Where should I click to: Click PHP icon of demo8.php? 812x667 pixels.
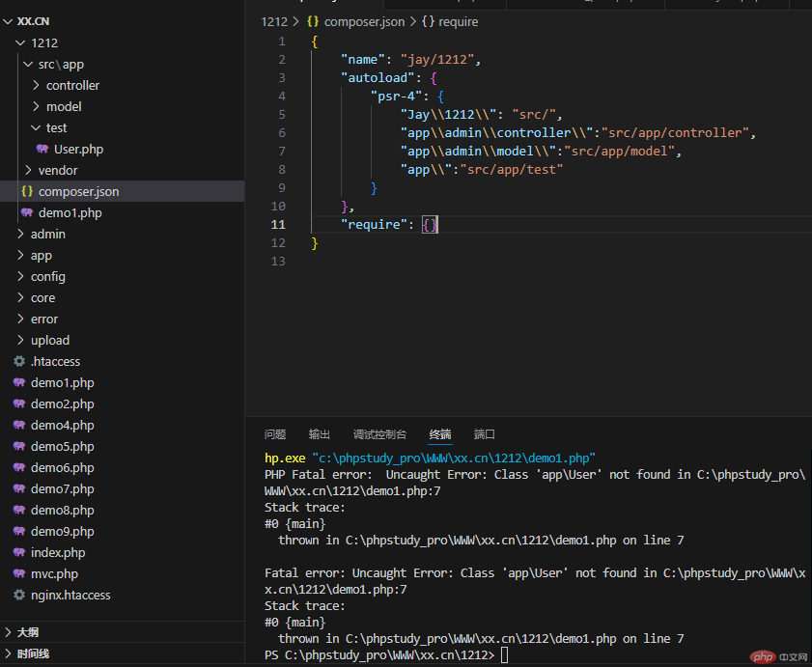pyautogui.click(x=19, y=510)
